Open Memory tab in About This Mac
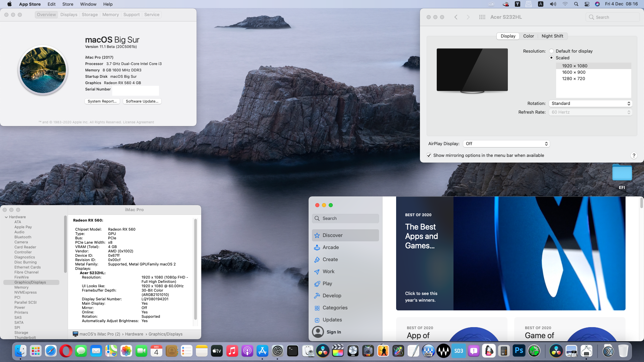 coord(111,15)
